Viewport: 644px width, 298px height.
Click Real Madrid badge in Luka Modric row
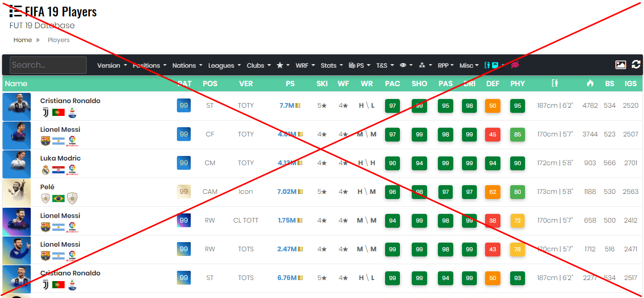click(x=46, y=169)
